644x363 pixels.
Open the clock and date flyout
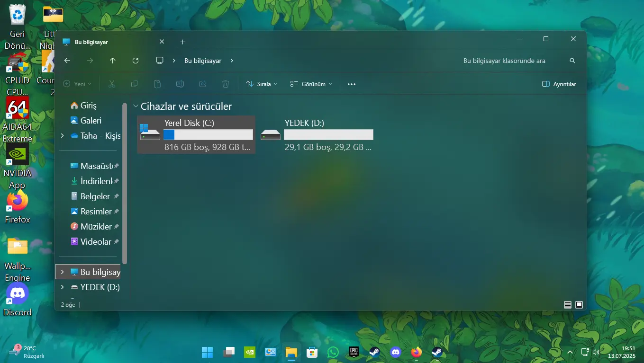point(621,352)
